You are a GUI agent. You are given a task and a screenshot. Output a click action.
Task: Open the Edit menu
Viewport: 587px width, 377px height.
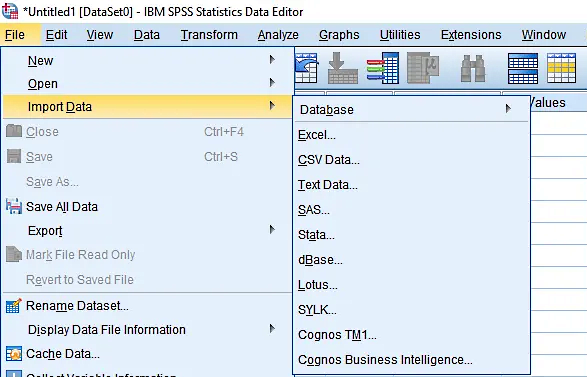57,35
